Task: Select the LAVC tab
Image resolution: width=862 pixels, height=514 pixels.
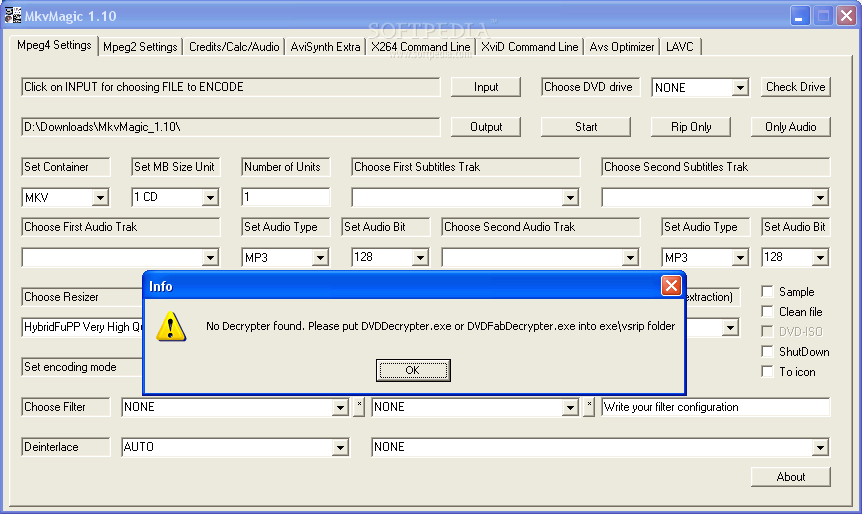Action: [x=680, y=47]
